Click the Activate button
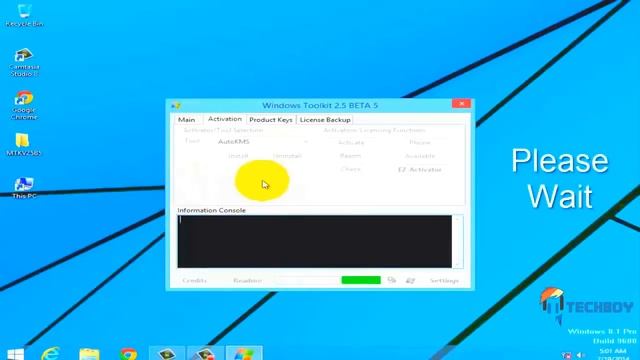This screenshot has width=640, height=360. click(x=351, y=142)
